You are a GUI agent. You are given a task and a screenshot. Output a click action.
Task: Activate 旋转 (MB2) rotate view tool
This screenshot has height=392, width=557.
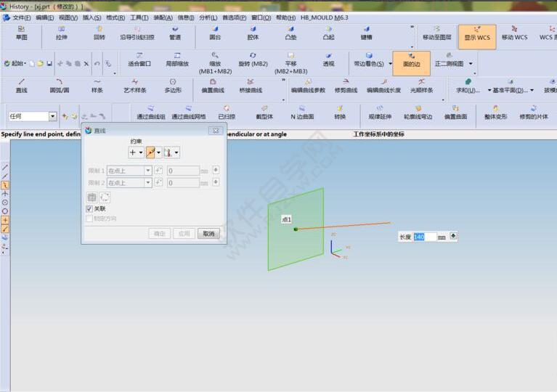coord(253,60)
